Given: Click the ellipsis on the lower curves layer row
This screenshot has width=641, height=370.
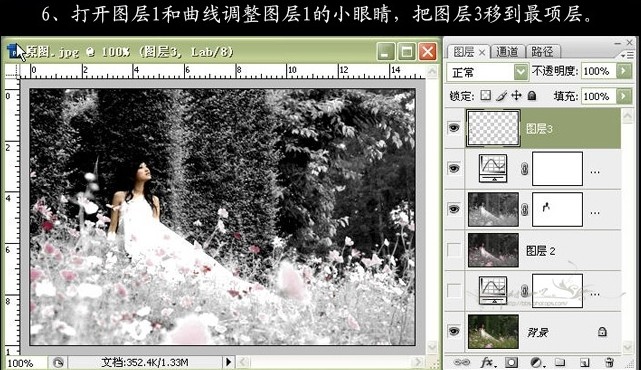Looking at the screenshot, I should (595, 294).
